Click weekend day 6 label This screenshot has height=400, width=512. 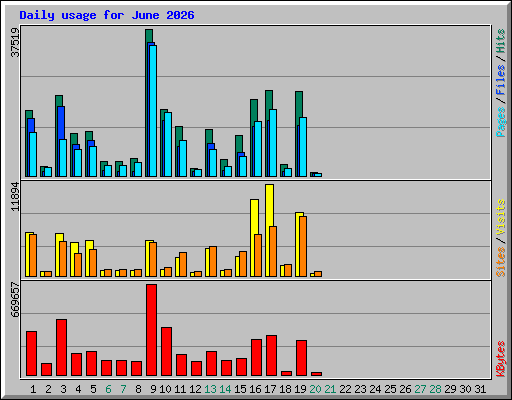pyautogui.click(x=108, y=389)
